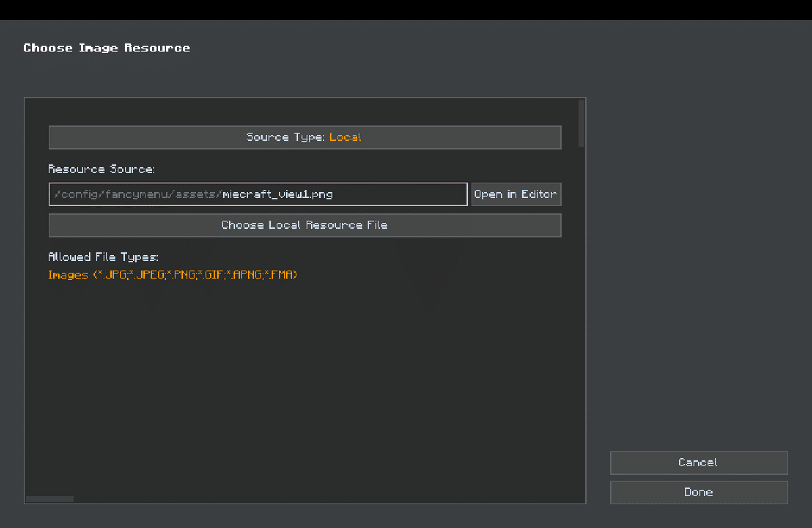Click the Resource Source: label
The image size is (812, 528).
tap(101, 169)
